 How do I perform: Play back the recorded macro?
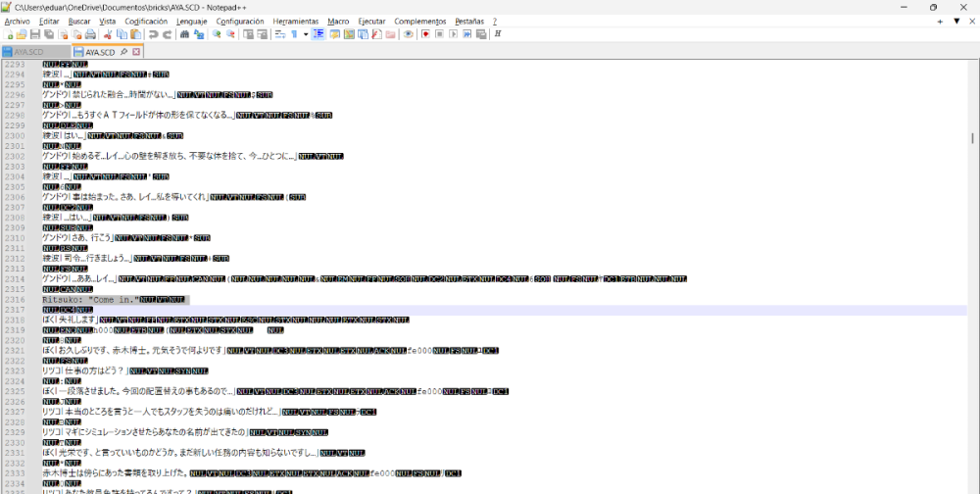pos(453,33)
